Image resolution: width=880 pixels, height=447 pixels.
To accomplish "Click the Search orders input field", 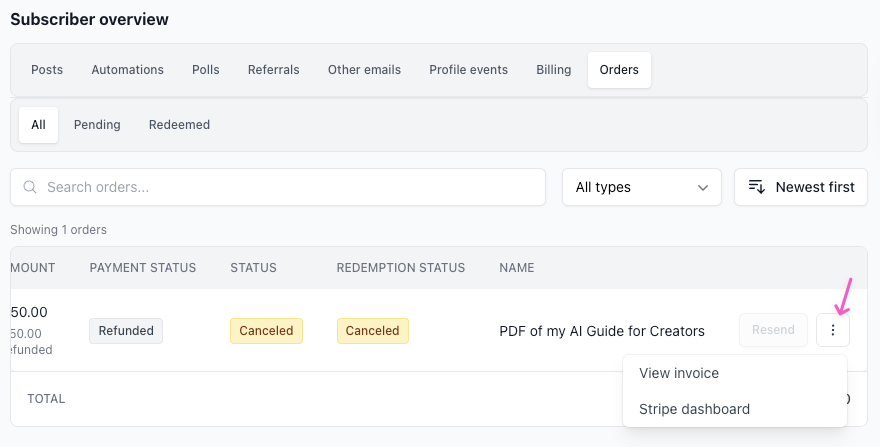I will pyautogui.click(x=290, y=187).
